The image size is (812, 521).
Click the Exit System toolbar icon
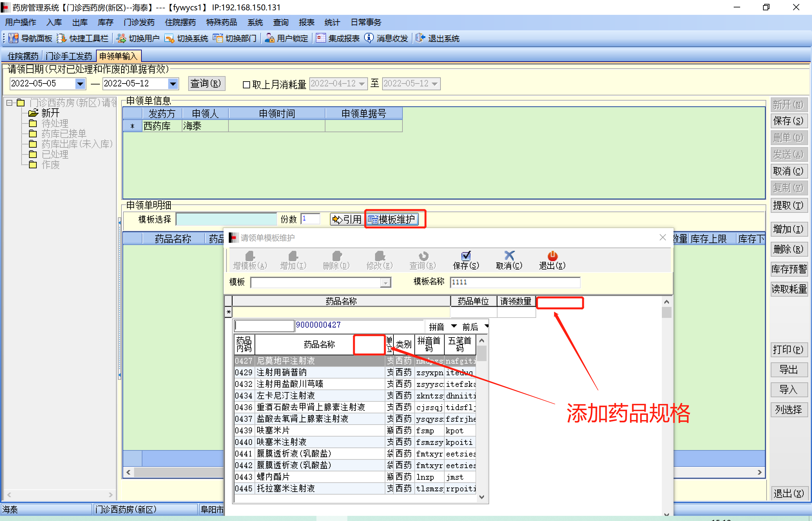[420, 38]
